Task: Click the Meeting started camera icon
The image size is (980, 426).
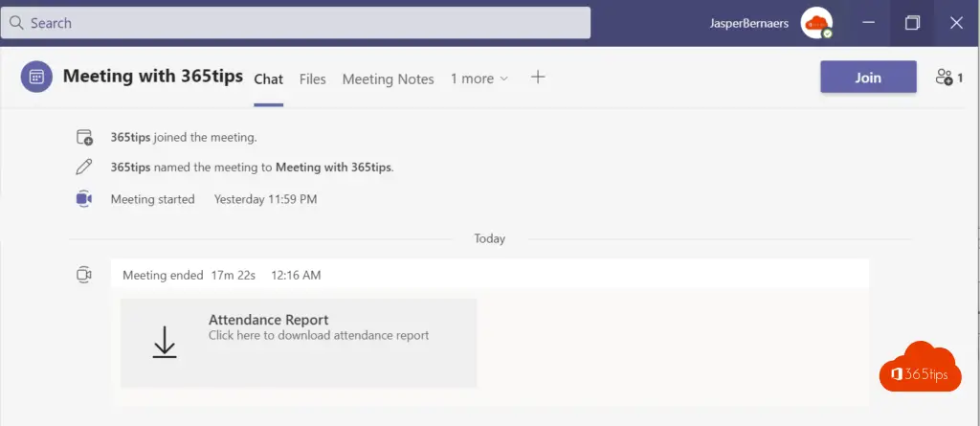Action: tap(84, 199)
